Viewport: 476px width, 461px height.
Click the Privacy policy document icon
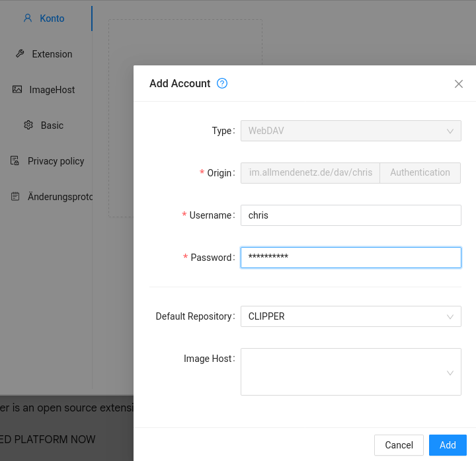(x=15, y=161)
